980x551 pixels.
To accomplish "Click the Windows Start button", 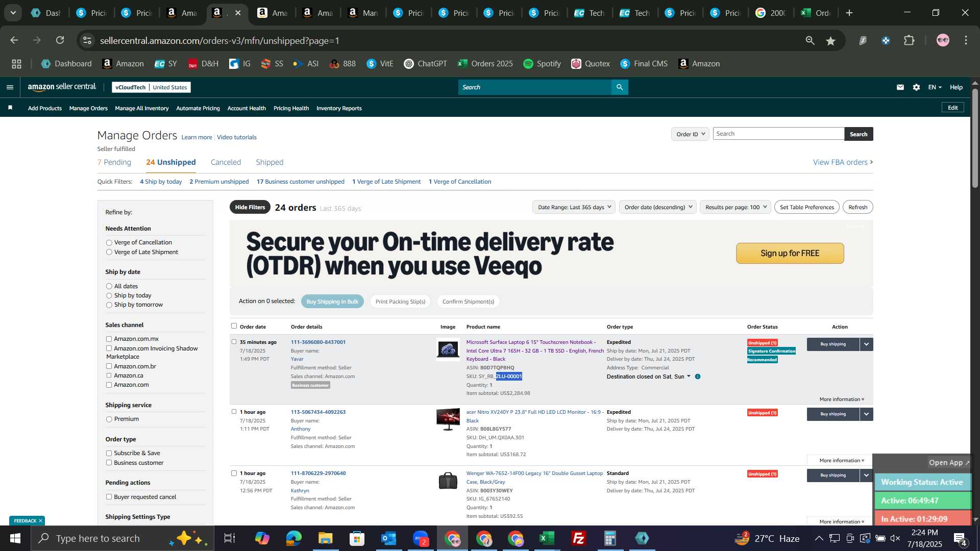I will 15,538.
